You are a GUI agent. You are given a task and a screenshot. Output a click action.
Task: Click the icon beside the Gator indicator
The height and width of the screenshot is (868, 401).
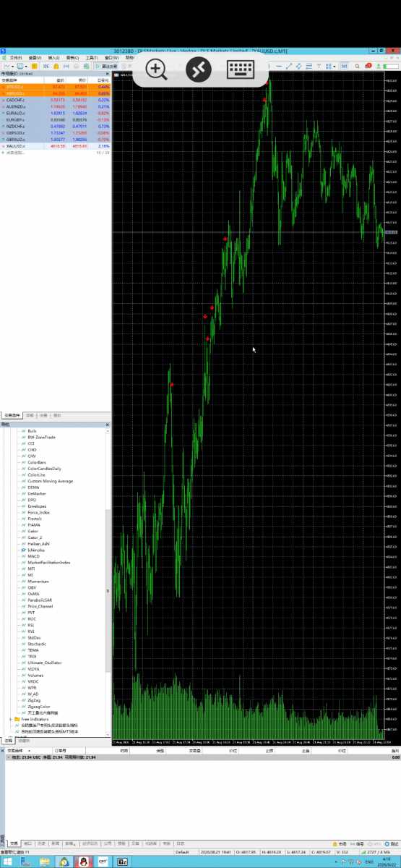pos(23,531)
